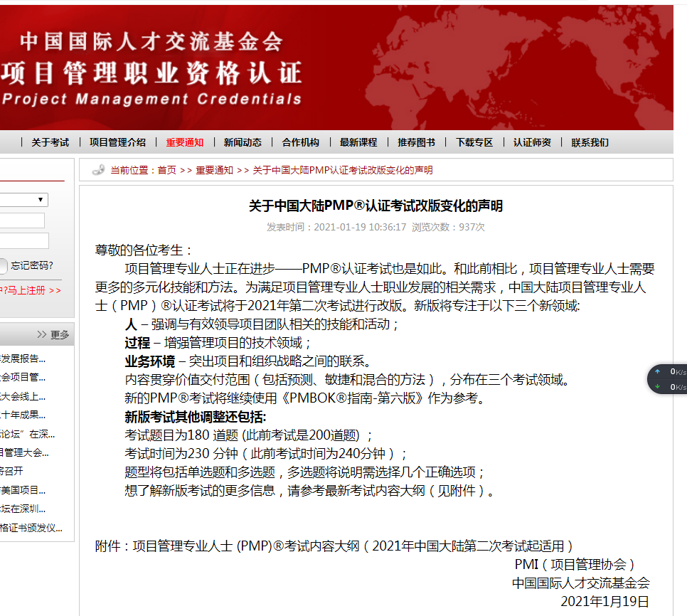Open 最新课程 navigation item
The width and height of the screenshot is (687, 616).
click(x=358, y=142)
